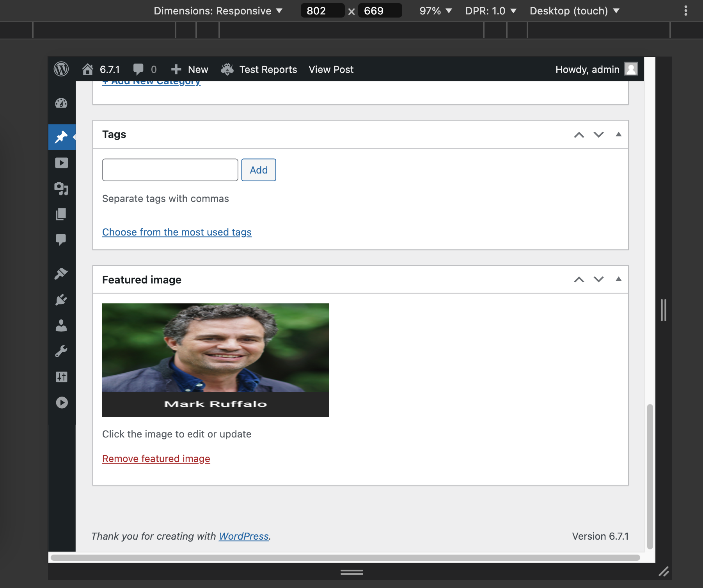Open the Test Reports menu

coord(259,69)
